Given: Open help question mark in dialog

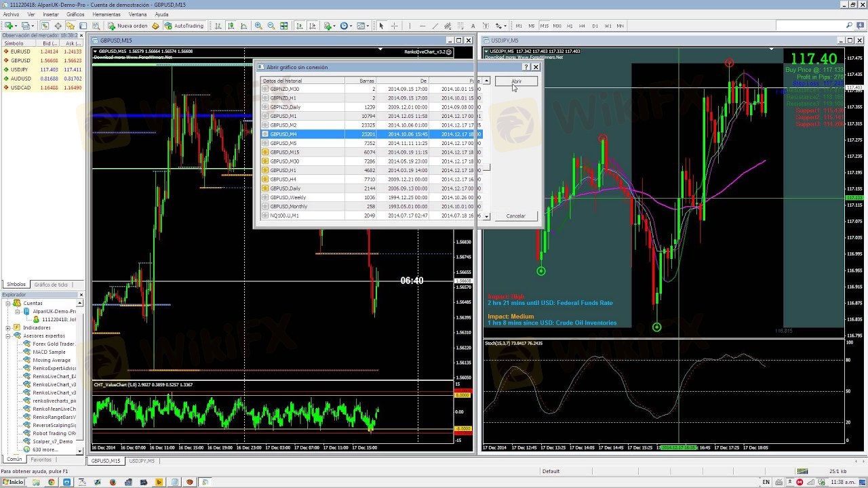Looking at the screenshot, I should pos(526,67).
